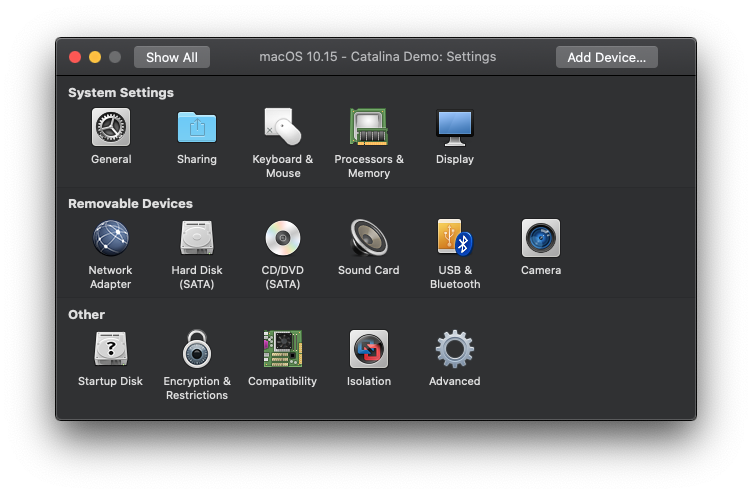
Task: Click the window title 'Catalina Demo: Settings'
Action: coord(423,57)
